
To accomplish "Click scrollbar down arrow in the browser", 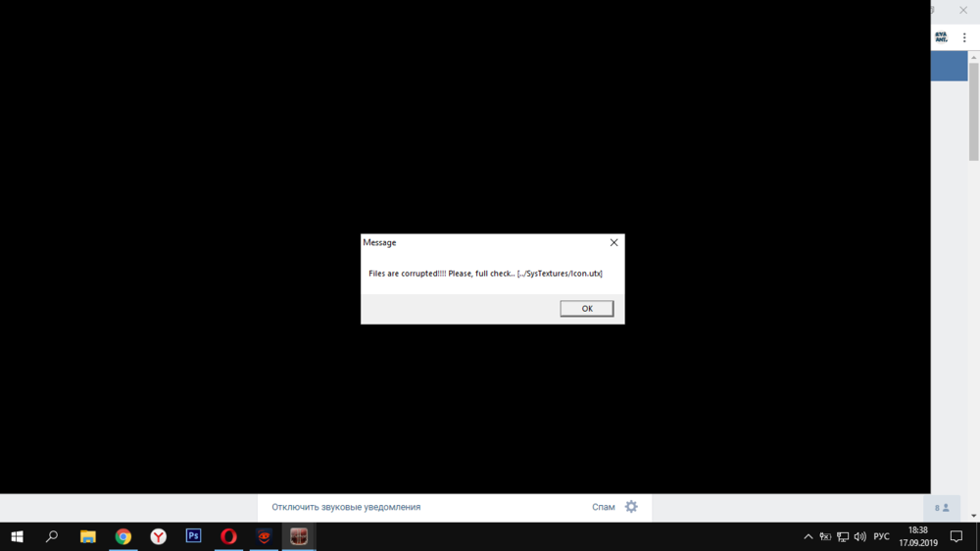I will (974, 516).
